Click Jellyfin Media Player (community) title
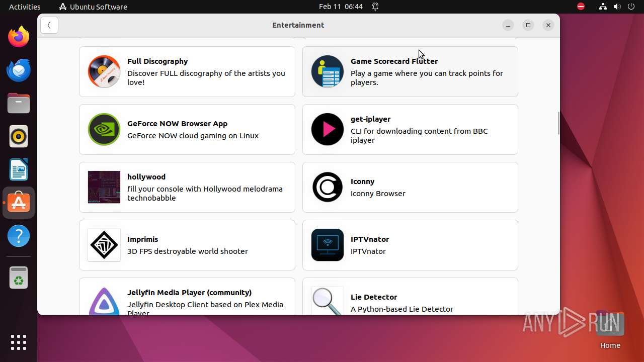This screenshot has width=644, height=362. coord(189,293)
